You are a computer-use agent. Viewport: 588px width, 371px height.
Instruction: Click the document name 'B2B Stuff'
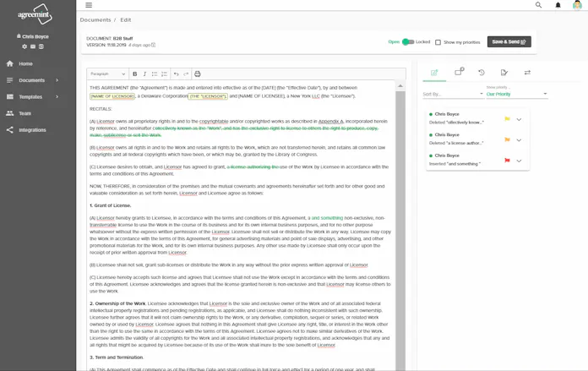[x=123, y=38]
